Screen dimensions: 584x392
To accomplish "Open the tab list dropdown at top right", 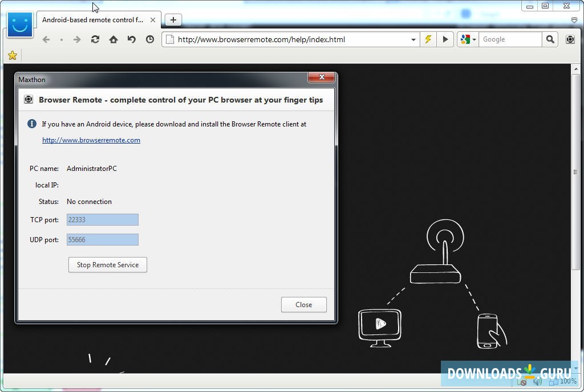I will coord(574,20).
